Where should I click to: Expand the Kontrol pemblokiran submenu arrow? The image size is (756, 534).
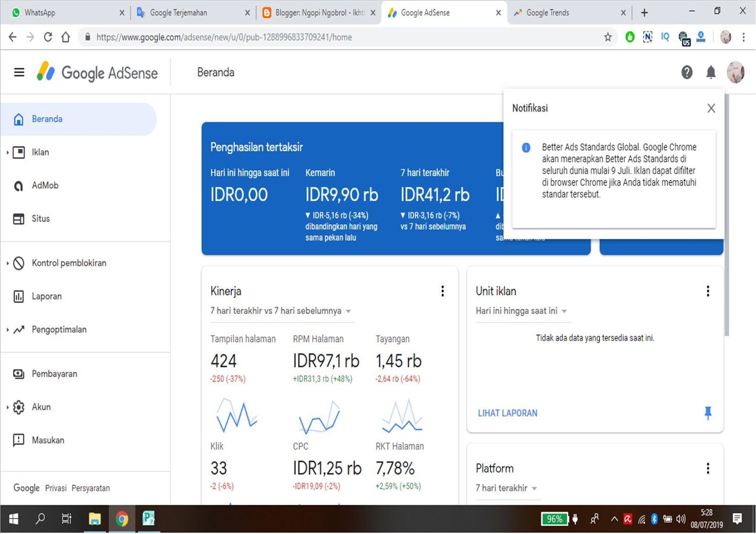click(x=7, y=263)
